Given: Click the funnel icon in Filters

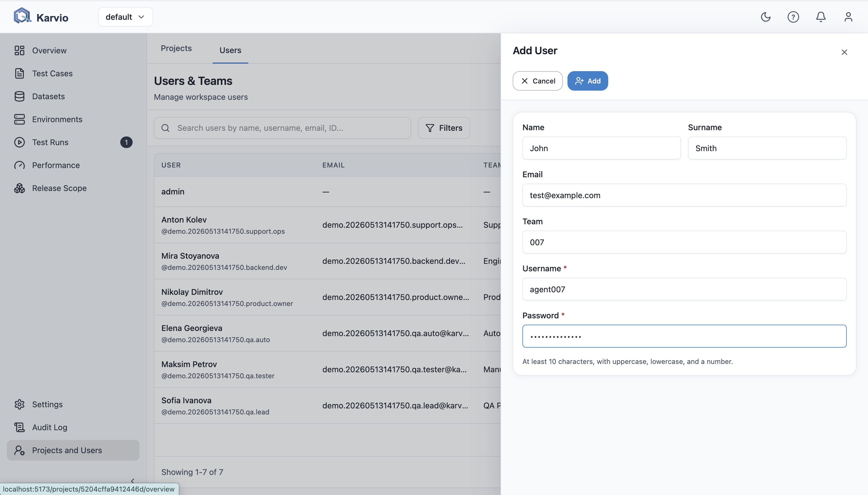Looking at the screenshot, I should 430,128.
